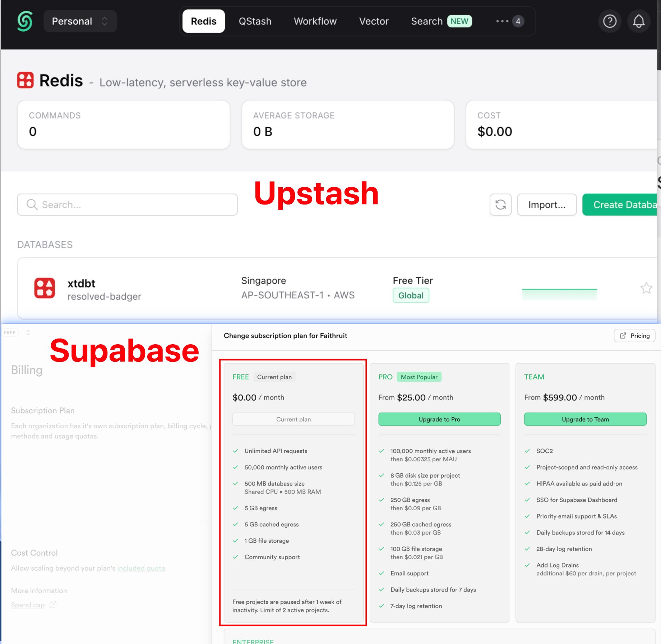The width and height of the screenshot is (661, 644).
Task: Click the Redis logo beside the xtdbt database
Action: pyautogui.click(x=45, y=287)
